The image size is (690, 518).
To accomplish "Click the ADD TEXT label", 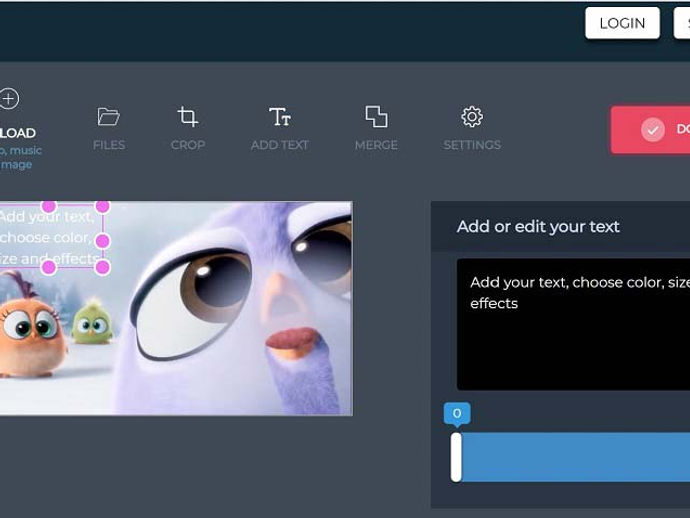I will 279,145.
